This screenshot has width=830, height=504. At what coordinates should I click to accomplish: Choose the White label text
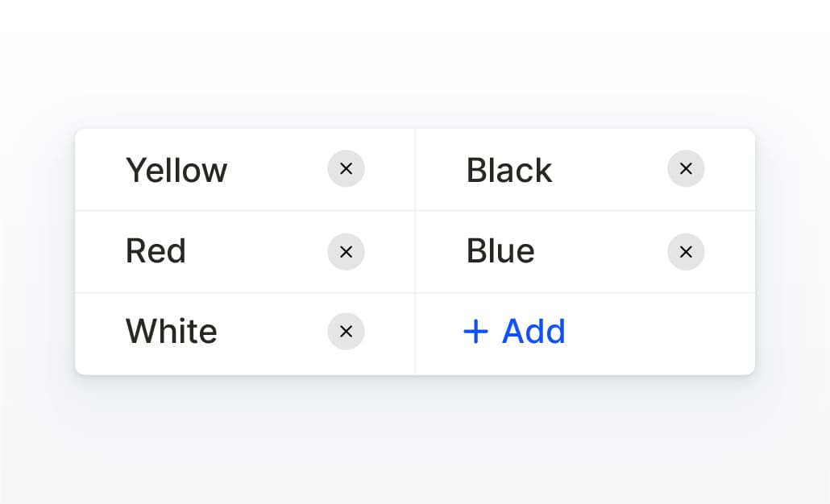coord(171,332)
